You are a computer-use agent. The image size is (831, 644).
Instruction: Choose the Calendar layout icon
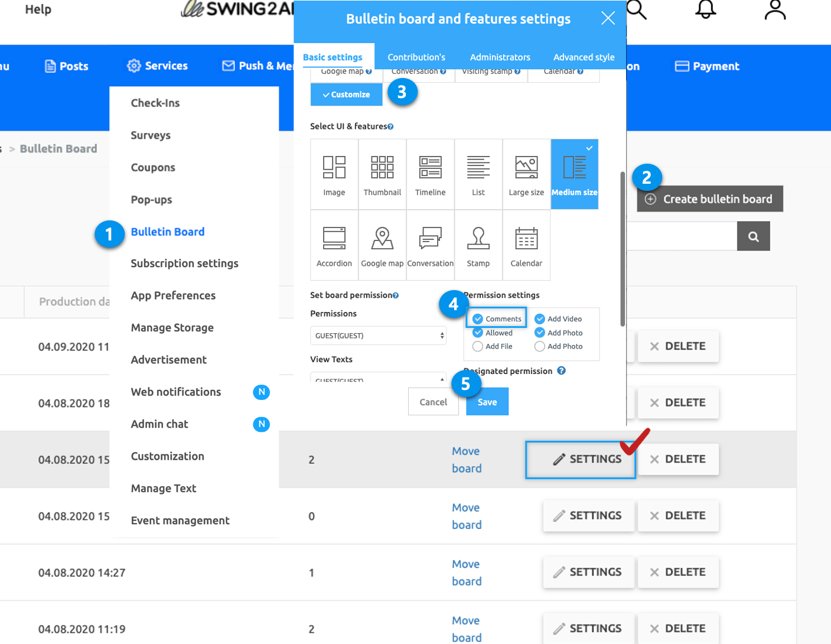(526, 245)
